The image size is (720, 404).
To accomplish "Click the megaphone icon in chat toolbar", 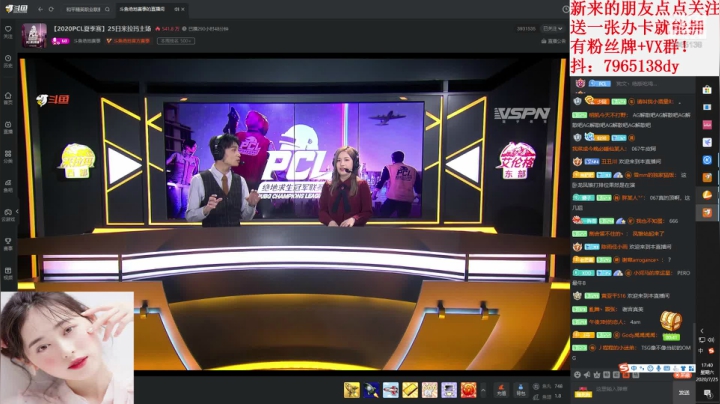I will (587, 375).
